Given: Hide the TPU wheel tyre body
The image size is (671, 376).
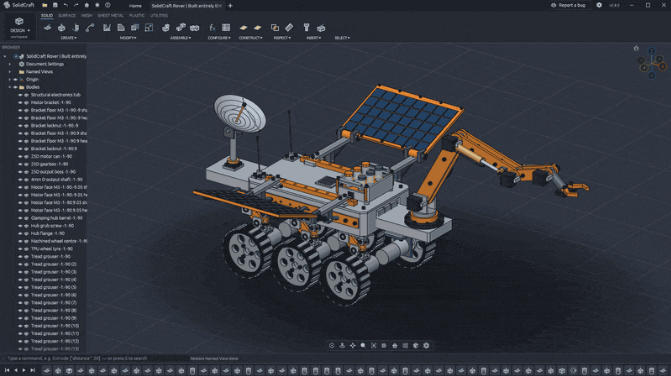Looking at the screenshot, I should coord(20,249).
